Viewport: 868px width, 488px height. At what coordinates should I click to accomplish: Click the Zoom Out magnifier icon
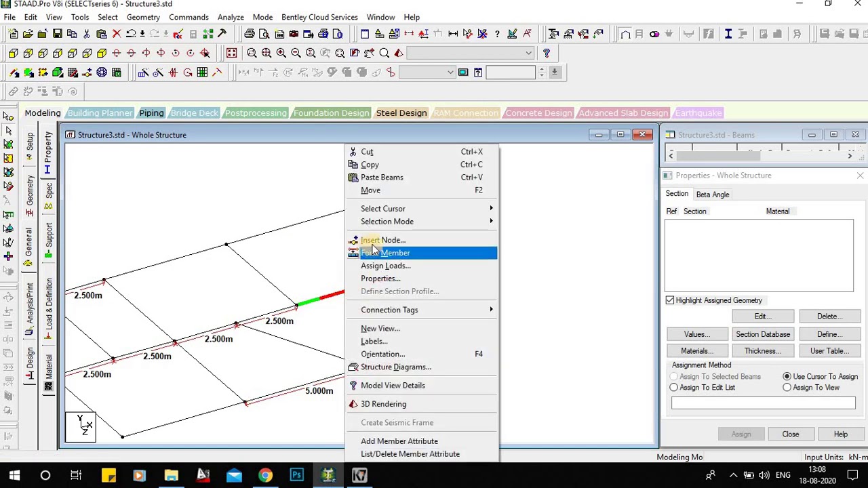(296, 53)
